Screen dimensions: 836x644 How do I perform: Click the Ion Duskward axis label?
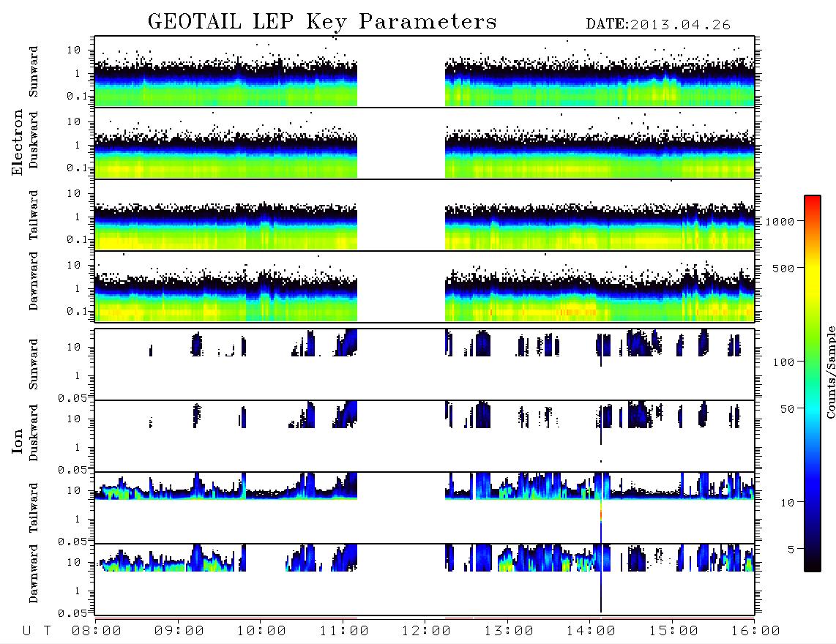click(x=34, y=433)
